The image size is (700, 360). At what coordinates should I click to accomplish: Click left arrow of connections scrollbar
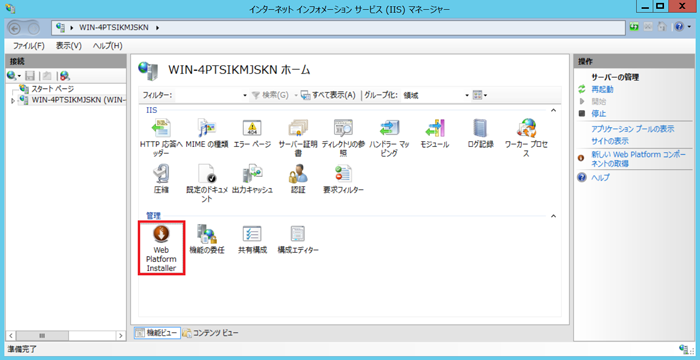12,335
